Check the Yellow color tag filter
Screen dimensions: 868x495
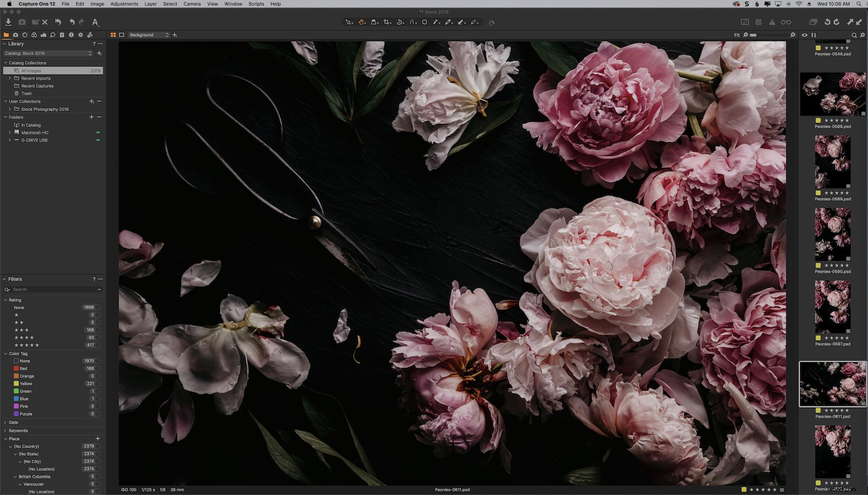[16, 383]
